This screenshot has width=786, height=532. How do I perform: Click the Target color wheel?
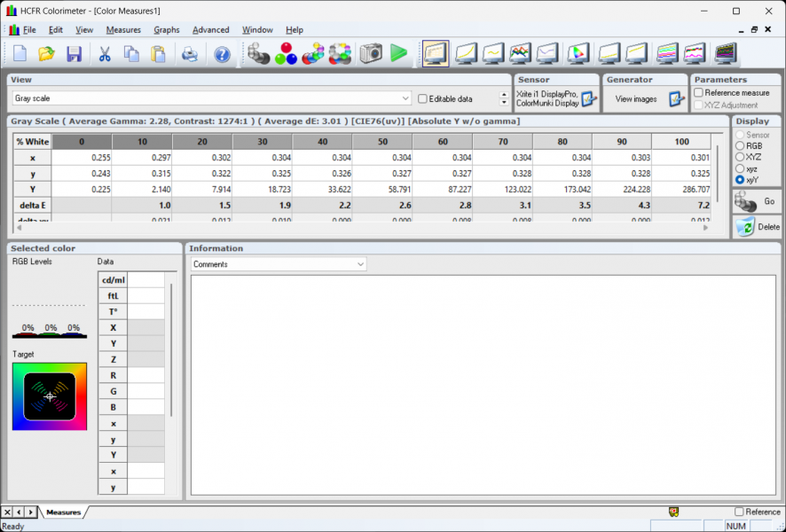[50, 396]
